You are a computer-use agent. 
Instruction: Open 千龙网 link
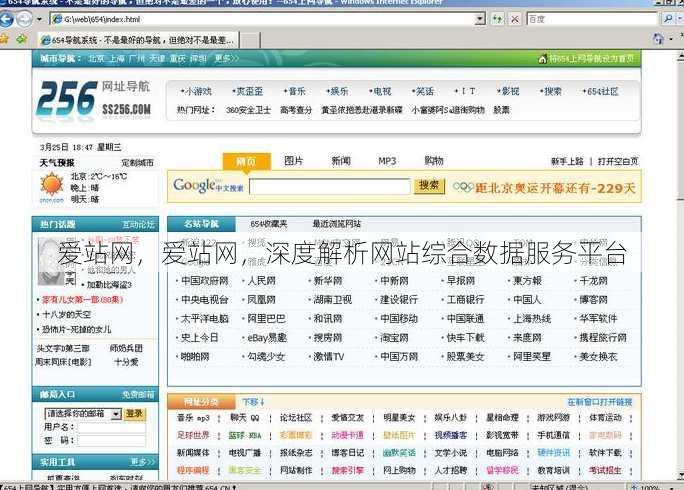(593, 281)
